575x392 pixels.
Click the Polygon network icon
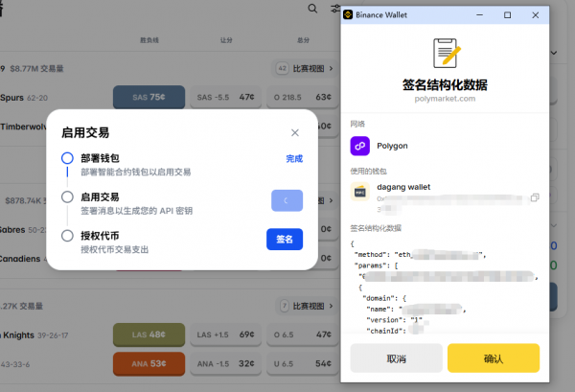(x=359, y=146)
